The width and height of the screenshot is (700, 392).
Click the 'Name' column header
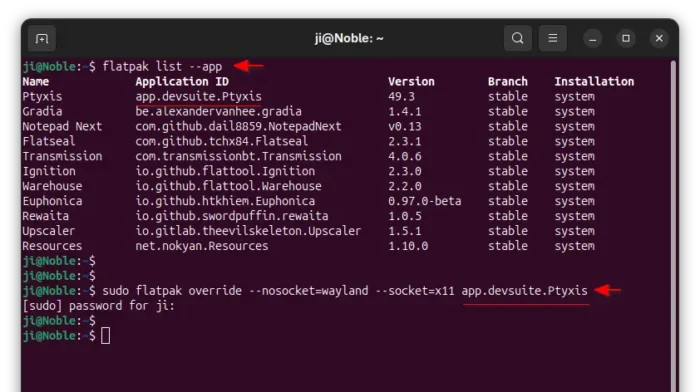tap(36, 82)
